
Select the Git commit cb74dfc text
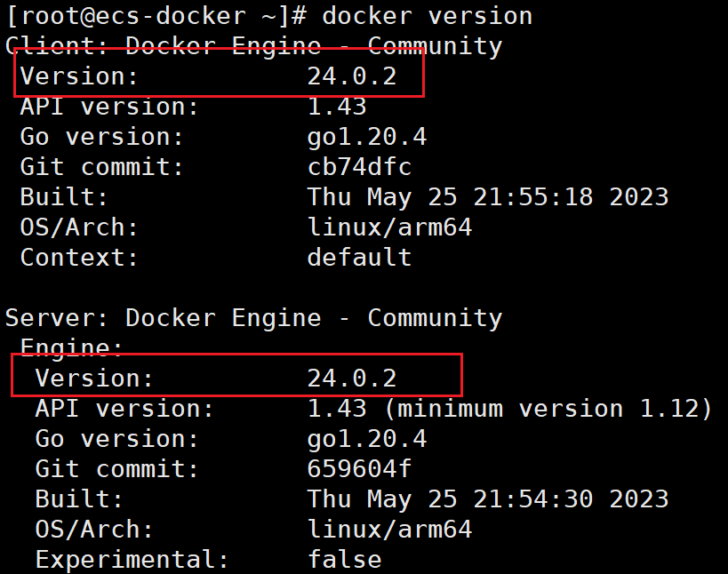click(x=359, y=166)
